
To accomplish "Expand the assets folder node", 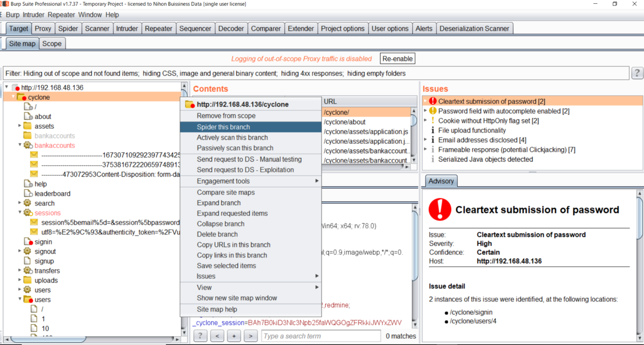I will 19,126.
